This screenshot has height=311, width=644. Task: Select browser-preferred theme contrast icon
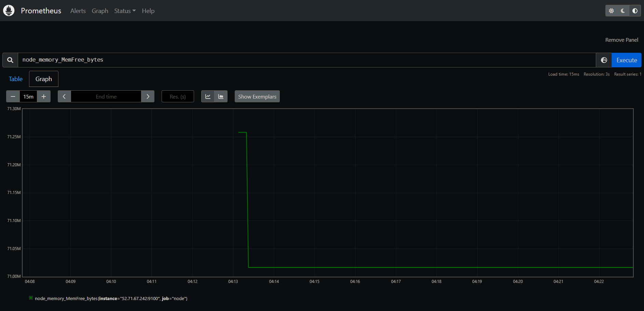pyautogui.click(x=635, y=11)
